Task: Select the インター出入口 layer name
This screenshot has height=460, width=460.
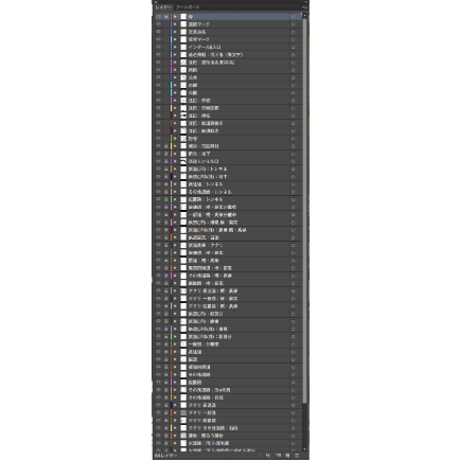Action: [204, 47]
